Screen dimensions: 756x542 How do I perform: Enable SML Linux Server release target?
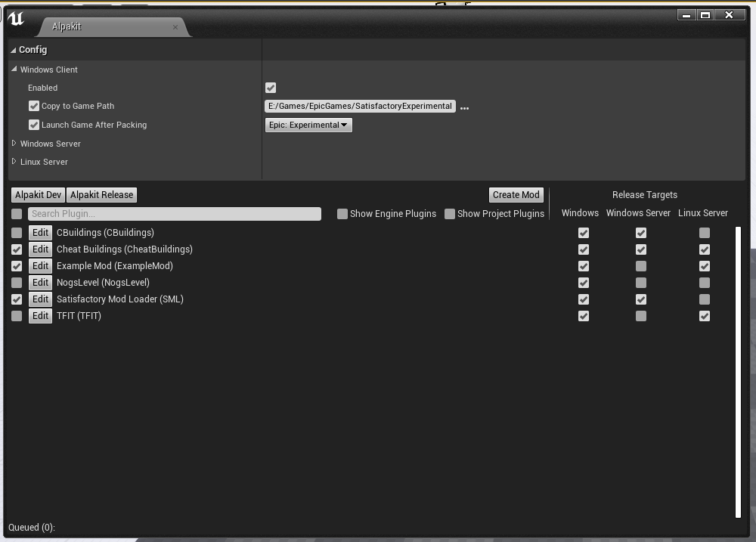[705, 299]
